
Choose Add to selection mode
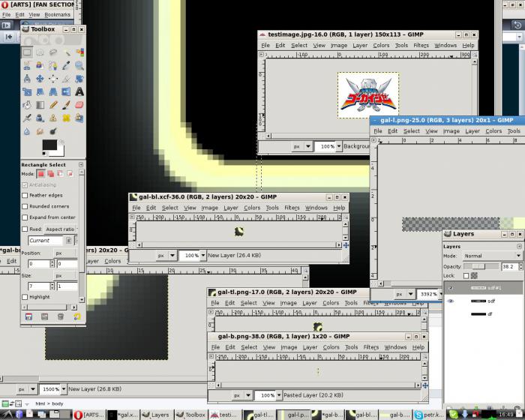(x=50, y=174)
